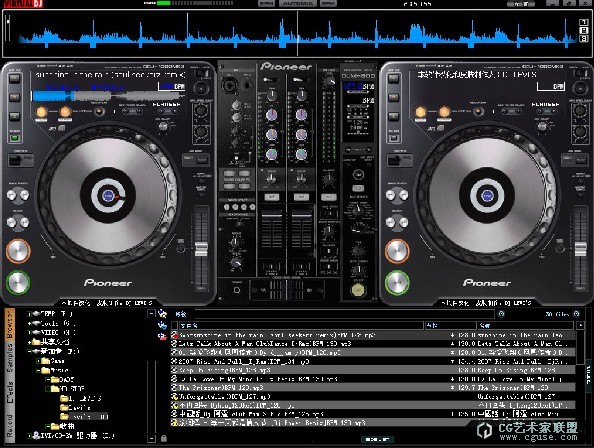594x448 pixels.
Task: Click second blue favorite folder icon
Action: click(162, 325)
